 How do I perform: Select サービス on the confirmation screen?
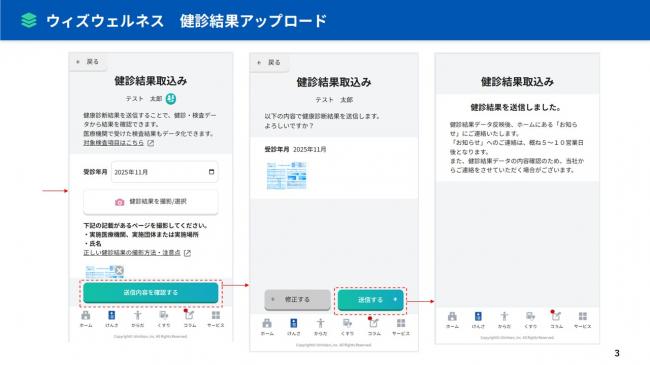click(401, 327)
